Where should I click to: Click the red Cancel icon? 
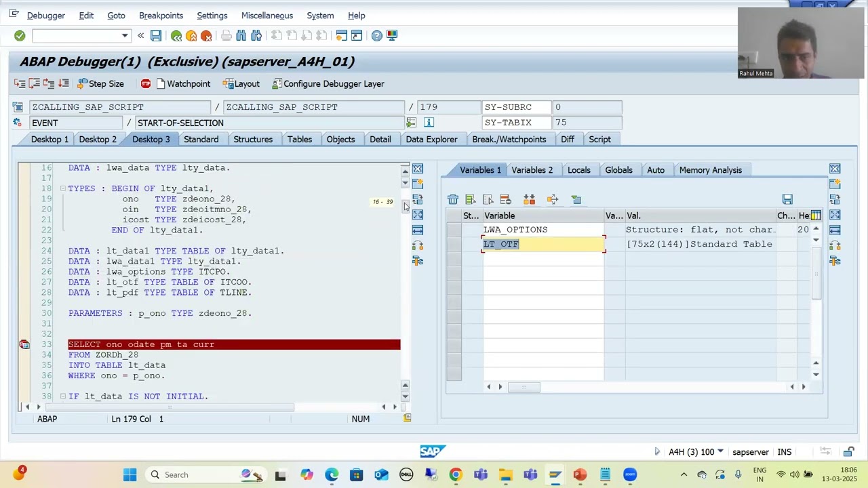pyautogui.click(x=206, y=35)
